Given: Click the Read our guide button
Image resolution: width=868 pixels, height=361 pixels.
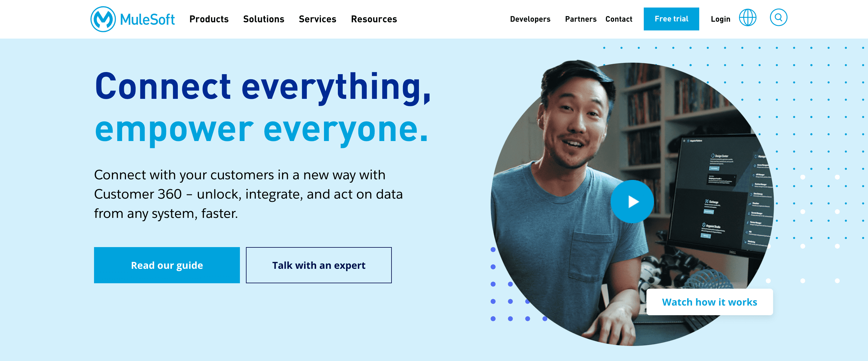Looking at the screenshot, I should coord(167,265).
